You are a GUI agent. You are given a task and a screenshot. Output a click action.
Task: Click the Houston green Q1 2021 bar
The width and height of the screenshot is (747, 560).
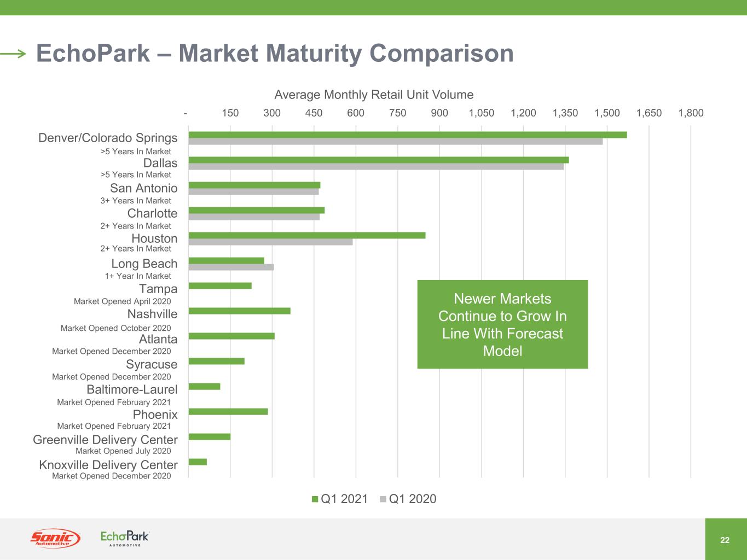[306, 236]
